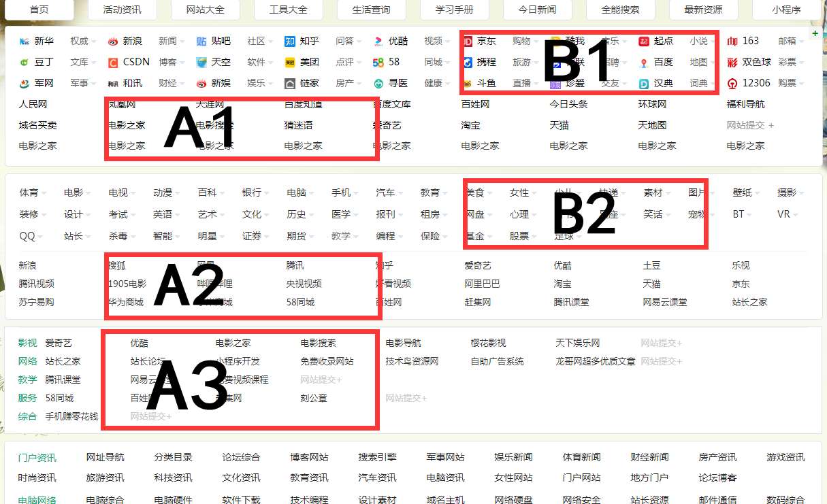Open the 手机赚零花钱 link

[x=71, y=416]
